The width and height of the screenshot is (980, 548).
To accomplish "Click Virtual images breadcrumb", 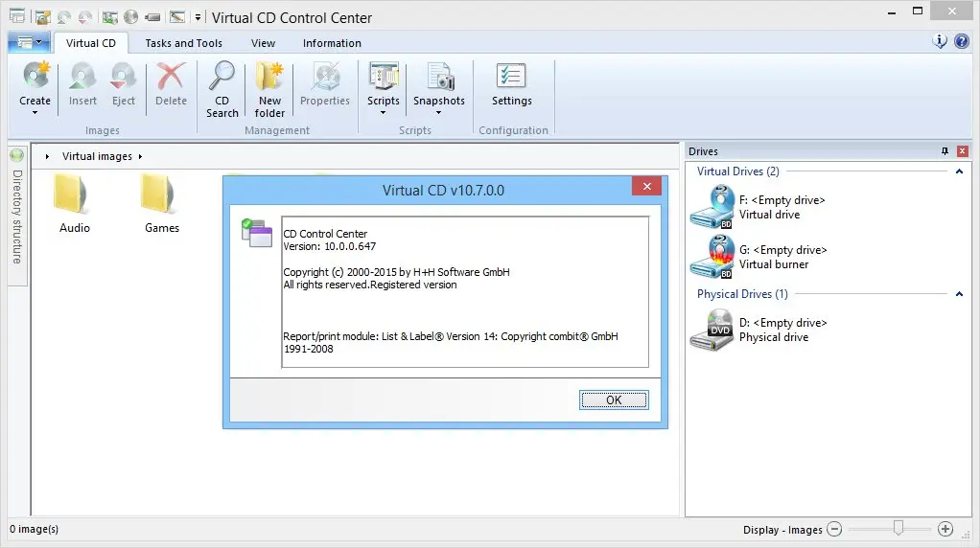I will [97, 156].
